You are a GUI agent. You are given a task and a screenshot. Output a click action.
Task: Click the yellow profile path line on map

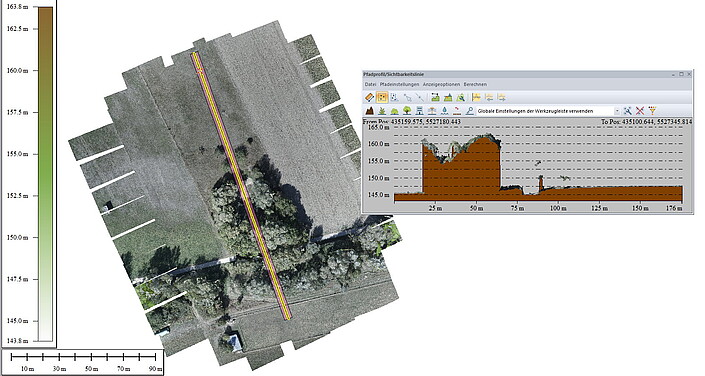pyautogui.click(x=241, y=186)
